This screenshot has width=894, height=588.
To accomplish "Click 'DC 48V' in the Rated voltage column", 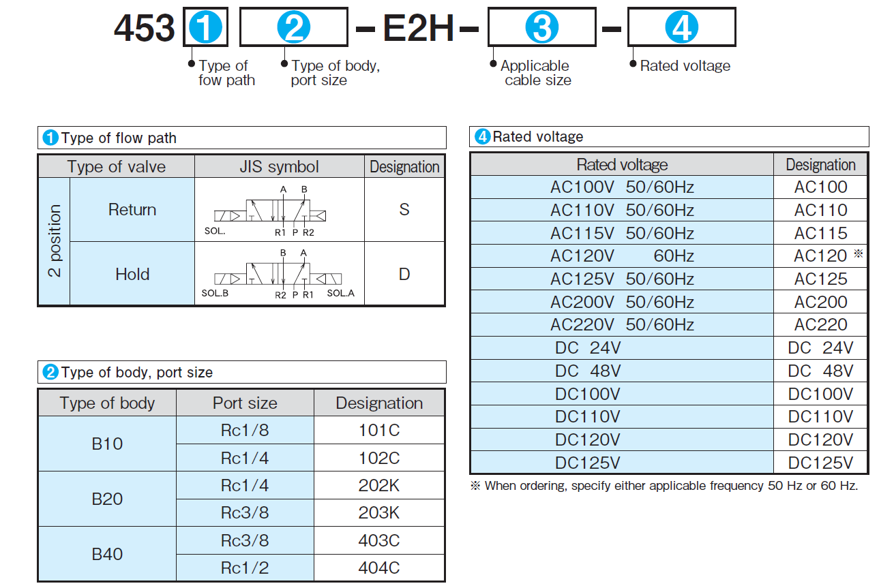I will [622, 371].
